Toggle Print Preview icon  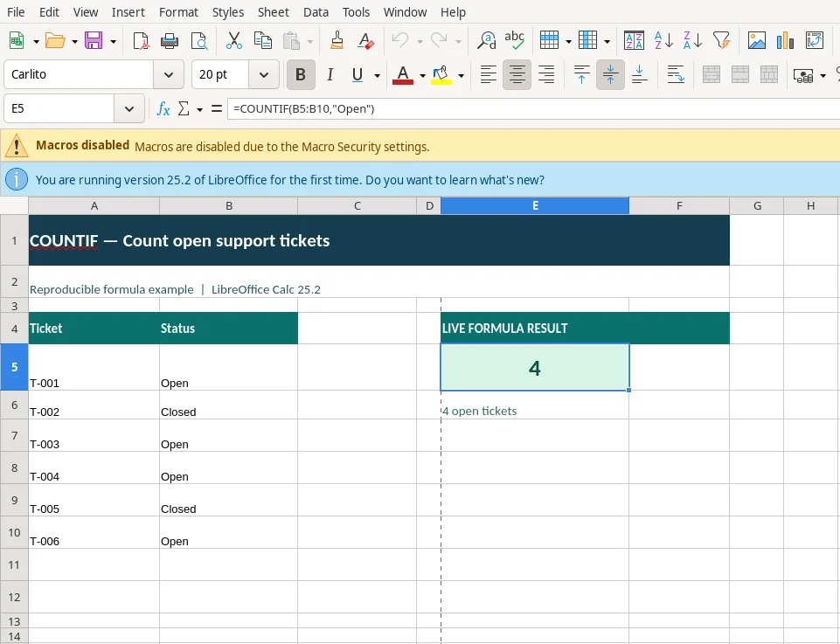tap(199, 41)
